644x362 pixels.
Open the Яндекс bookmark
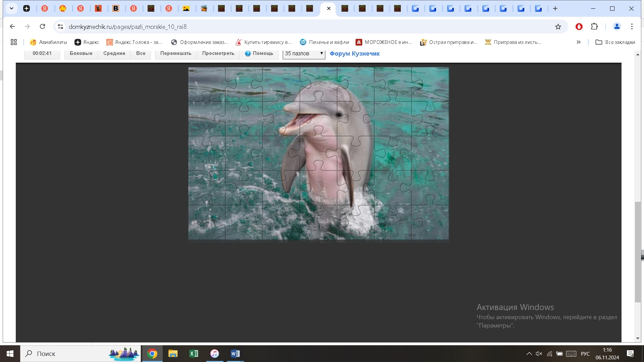(87, 42)
